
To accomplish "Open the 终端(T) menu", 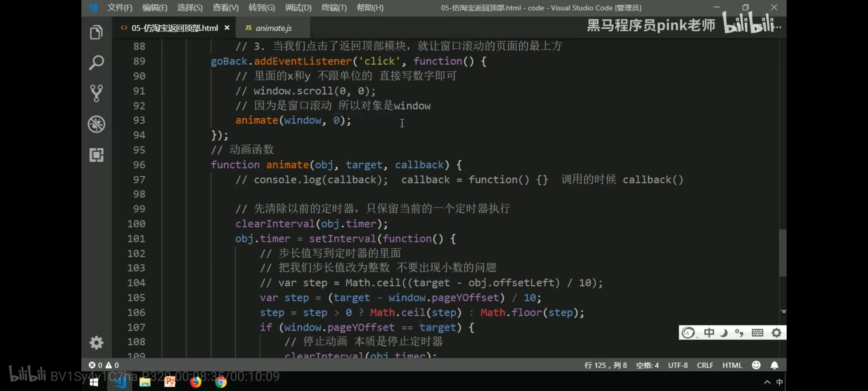I will (x=334, y=8).
